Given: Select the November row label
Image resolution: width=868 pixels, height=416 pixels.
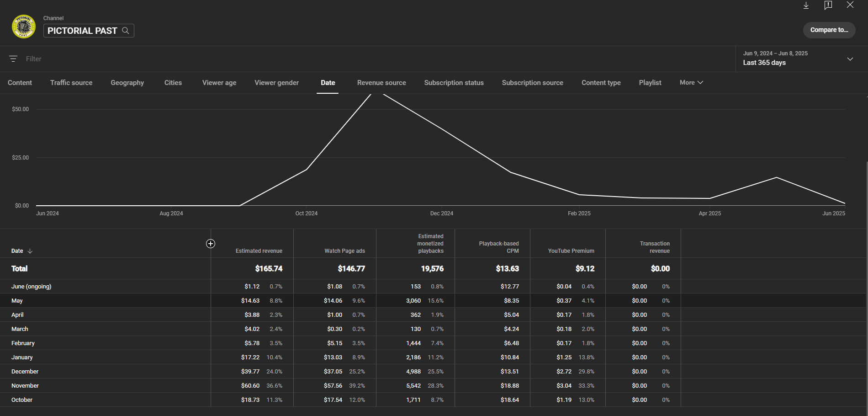Looking at the screenshot, I should click(x=25, y=386).
